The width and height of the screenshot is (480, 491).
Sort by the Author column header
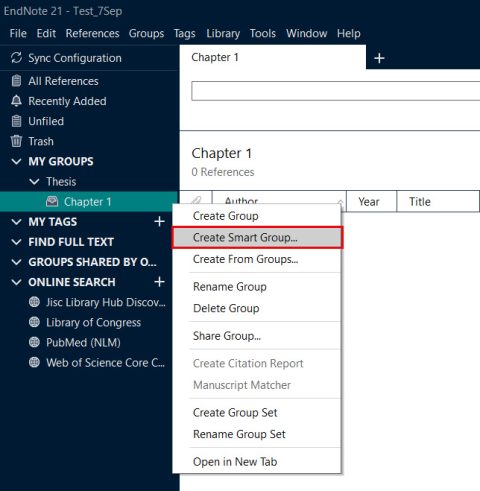(279, 197)
